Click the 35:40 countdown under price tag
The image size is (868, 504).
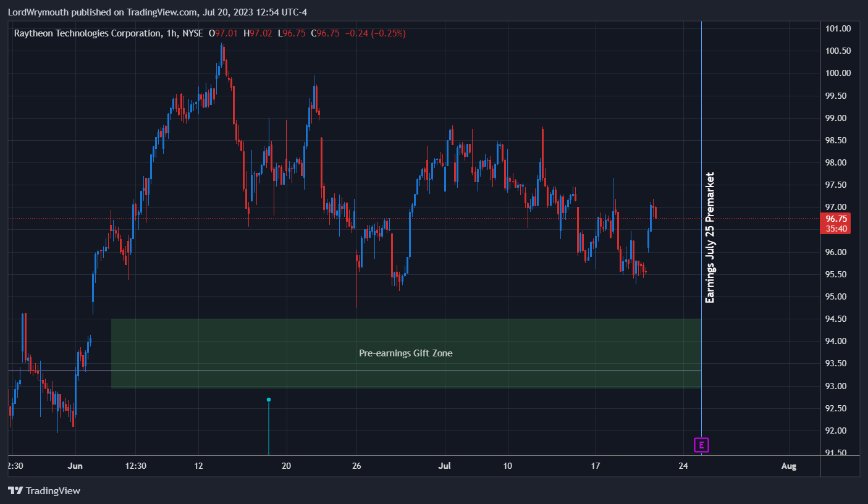pyautogui.click(x=836, y=229)
